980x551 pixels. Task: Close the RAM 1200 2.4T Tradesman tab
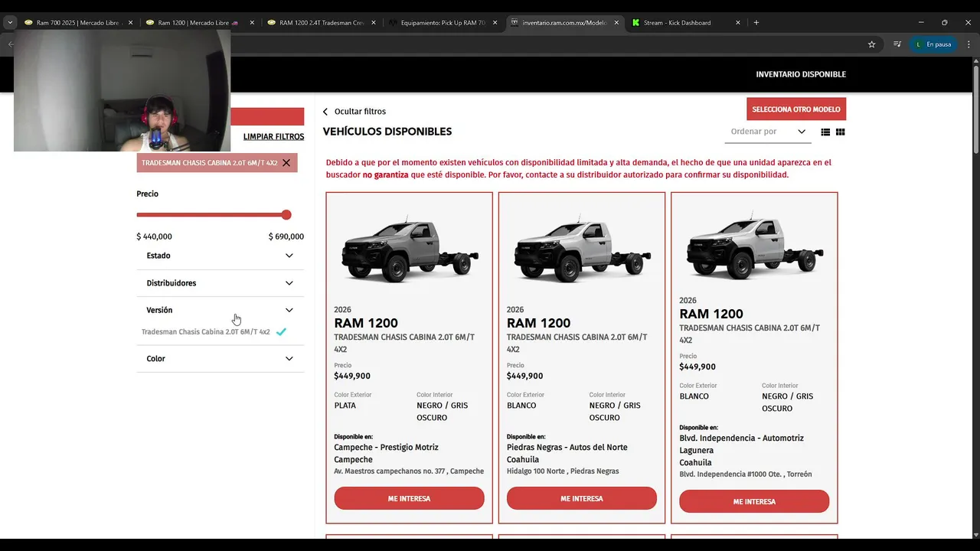[374, 23]
